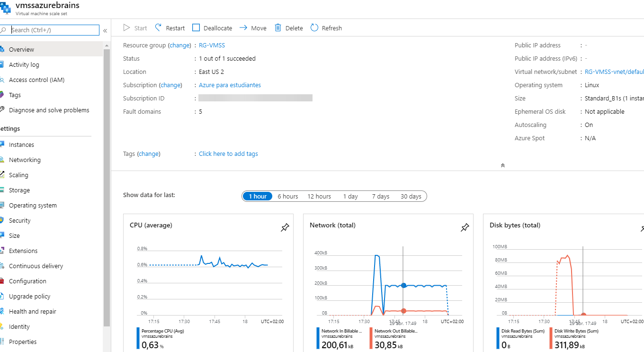Open the Overview menu item
Screen dimensions: 644x352
(x=51, y=49)
